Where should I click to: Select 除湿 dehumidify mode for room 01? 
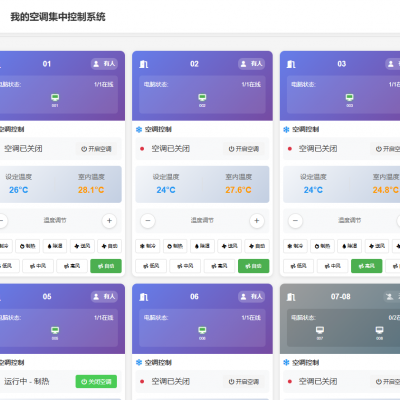tap(55, 246)
